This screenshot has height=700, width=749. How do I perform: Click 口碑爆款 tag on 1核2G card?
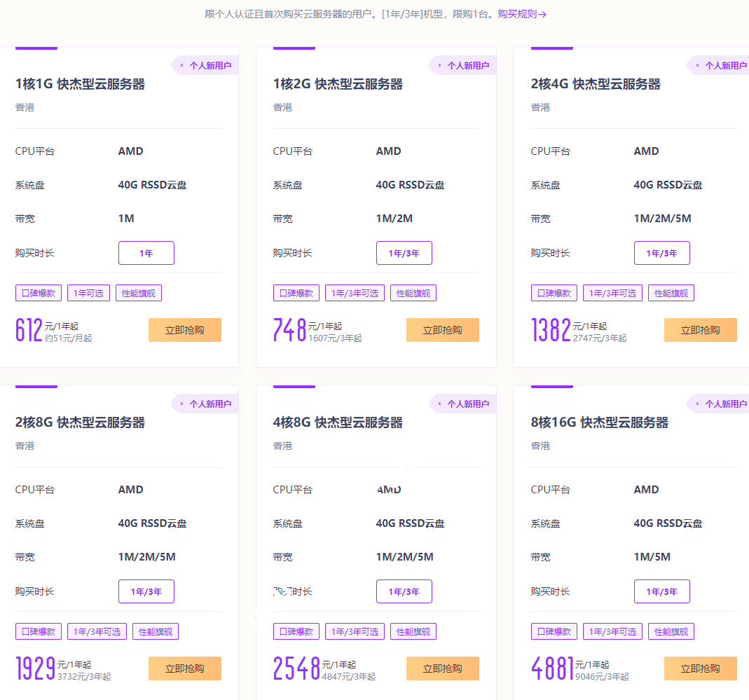pos(296,293)
